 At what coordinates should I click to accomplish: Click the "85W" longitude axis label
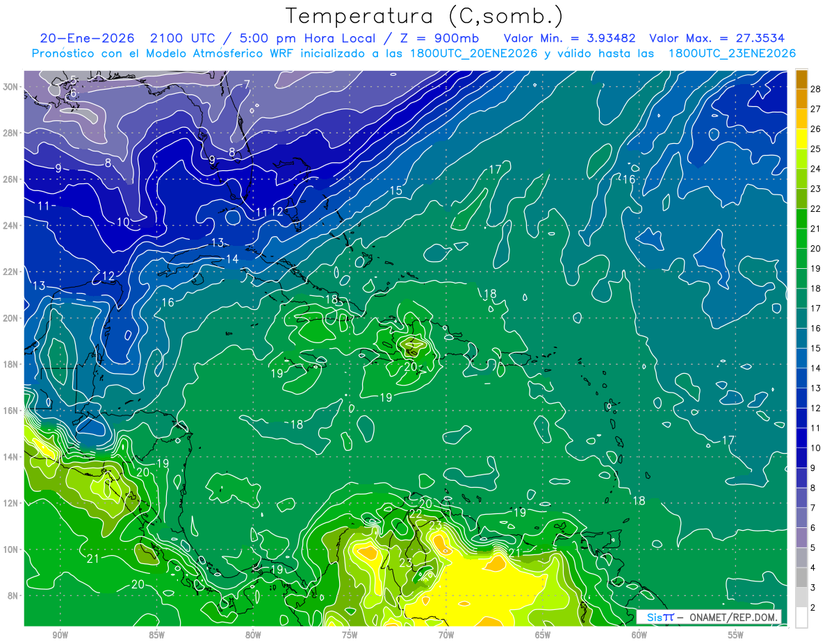coord(156,636)
